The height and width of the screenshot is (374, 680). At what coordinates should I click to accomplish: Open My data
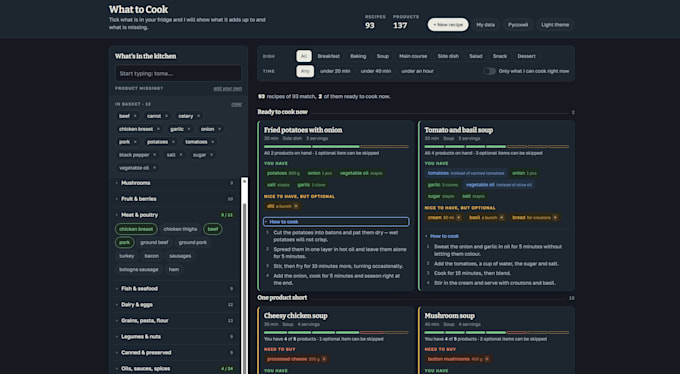tap(486, 25)
